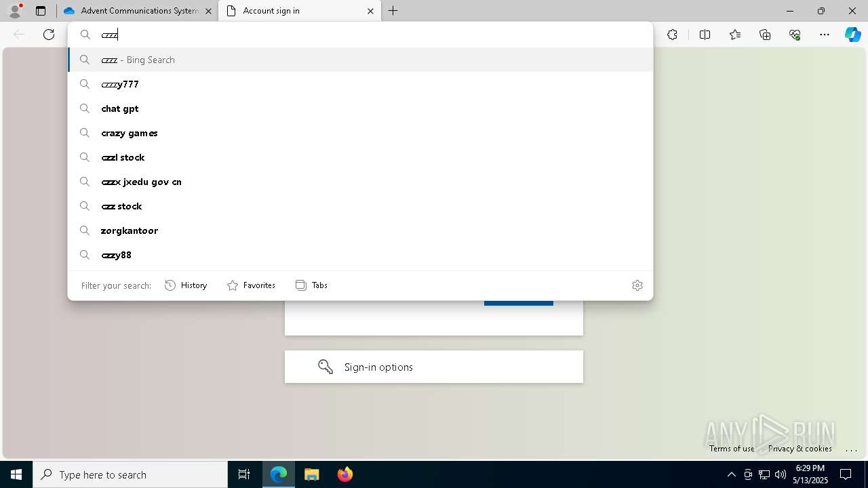Screen dimensions: 868x488
Task: Open the tab actions menu icon
Action: (41, 11)
